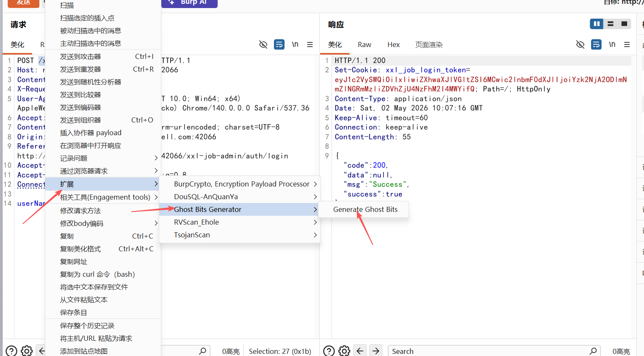Select 将选中文本保存到文件
644x356 pixels.
pos(103,287)
